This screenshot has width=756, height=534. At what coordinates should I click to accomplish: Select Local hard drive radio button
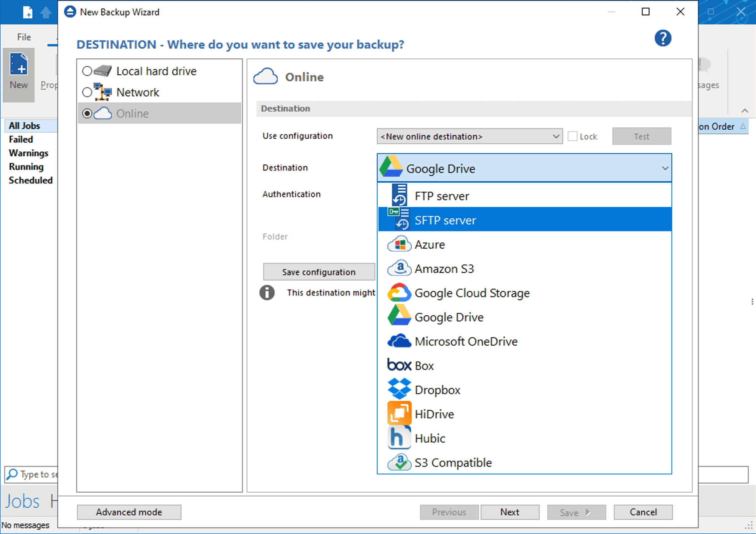click(87, 71)
